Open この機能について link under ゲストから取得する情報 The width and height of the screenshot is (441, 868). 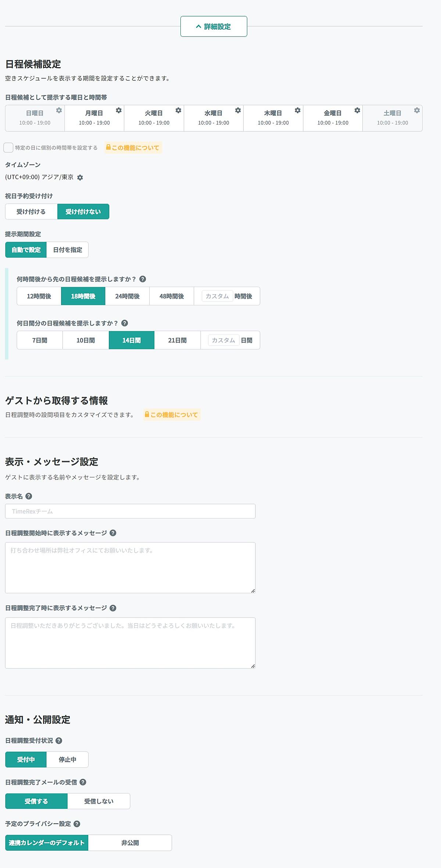pyautogui.click(x=172, y=415)
